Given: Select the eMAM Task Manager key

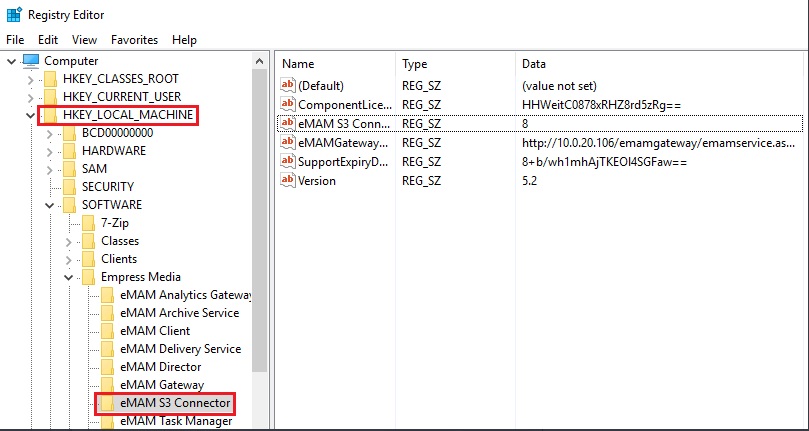Looking at the screenshot, I should (176, 421).
